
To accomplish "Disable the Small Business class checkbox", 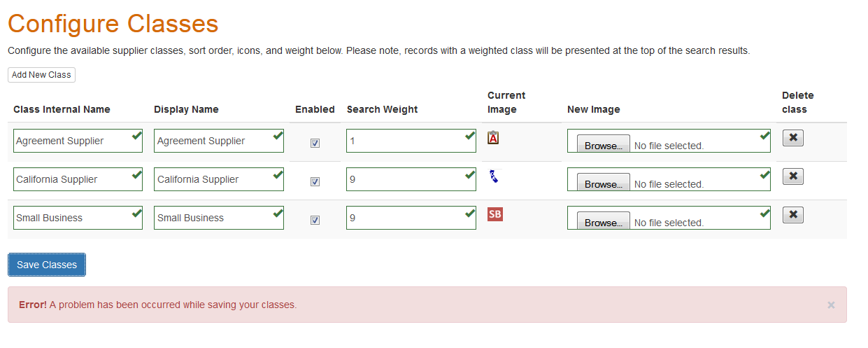I will point(315,221).
